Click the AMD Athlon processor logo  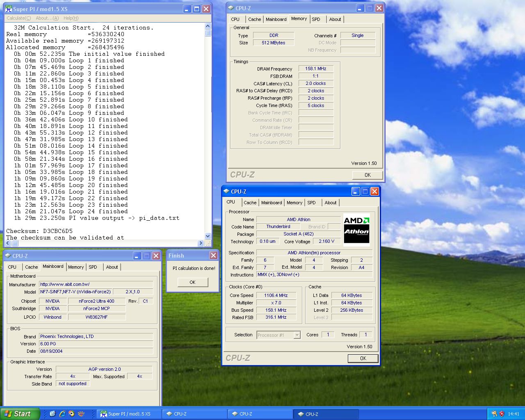pos(356,229)
